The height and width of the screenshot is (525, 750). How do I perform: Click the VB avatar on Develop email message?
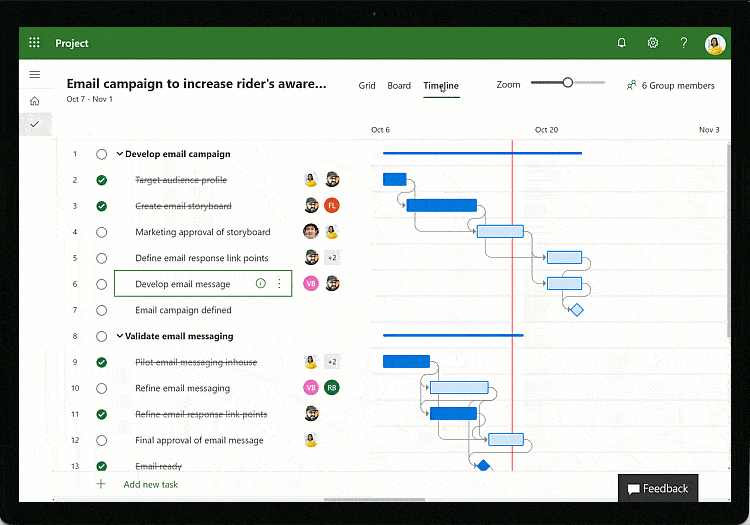[x=311, y=284]
